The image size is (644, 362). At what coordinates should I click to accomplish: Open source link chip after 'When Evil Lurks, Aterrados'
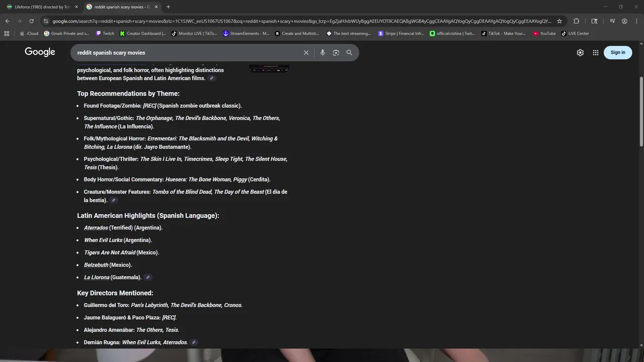tap(194, 343)
